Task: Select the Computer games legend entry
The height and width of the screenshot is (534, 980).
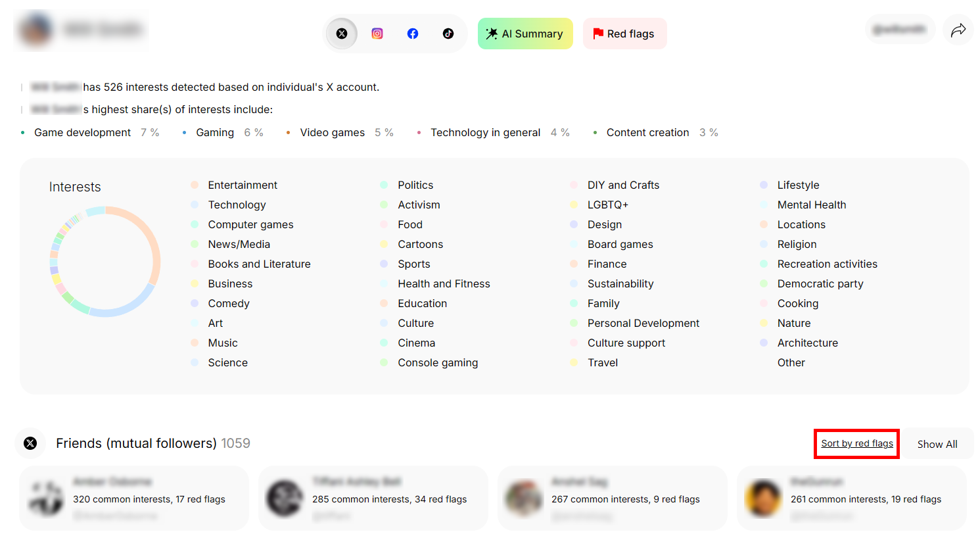Action: pos(250,224)
